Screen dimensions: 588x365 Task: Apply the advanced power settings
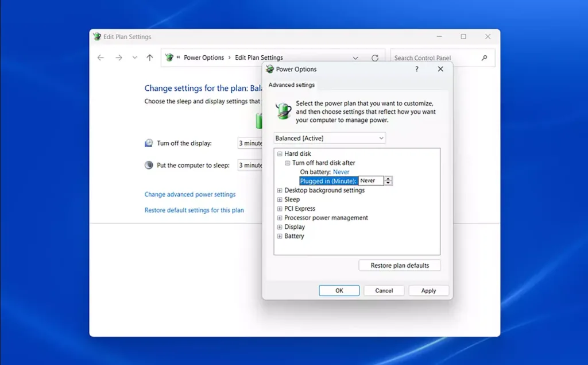(428, 291)
